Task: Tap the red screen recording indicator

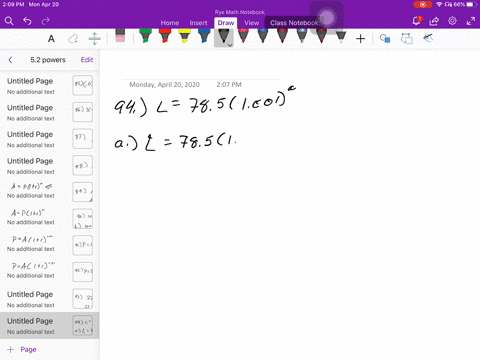Action: coord(422,4)
